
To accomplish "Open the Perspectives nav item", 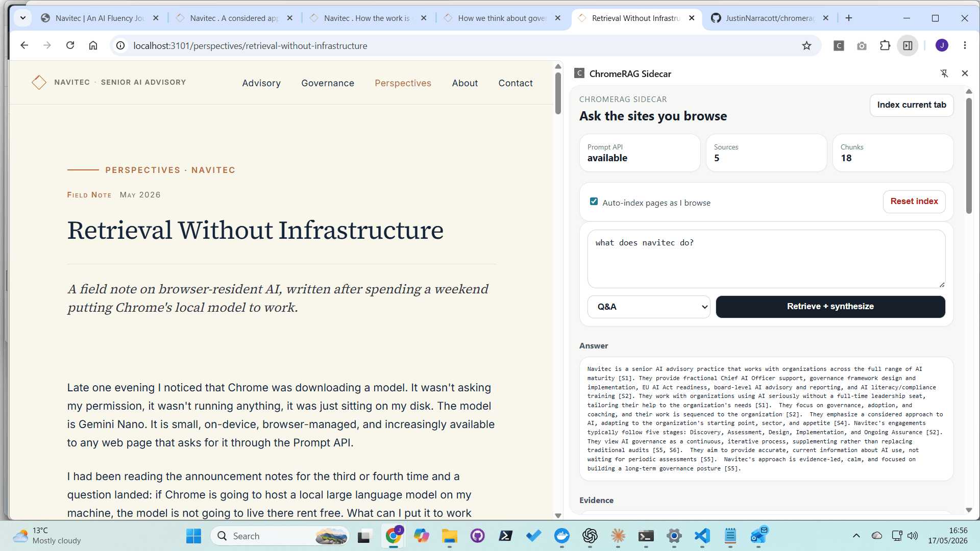I will click(x=403, y=83).
